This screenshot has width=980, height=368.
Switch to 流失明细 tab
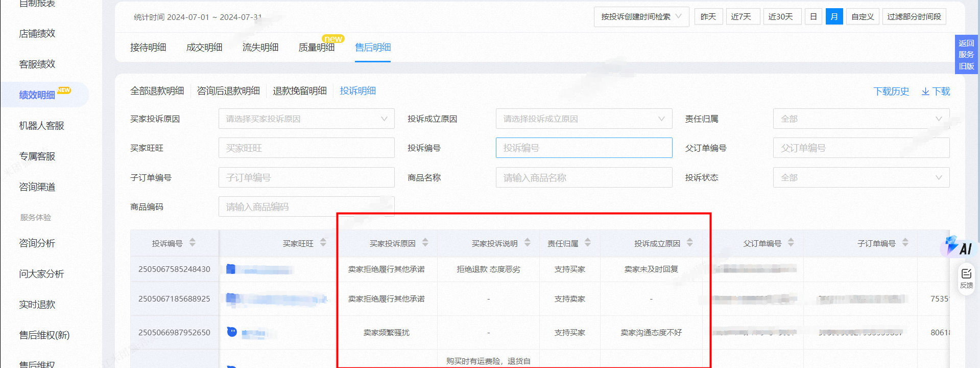pyautogui.click(x=260, y=48)
